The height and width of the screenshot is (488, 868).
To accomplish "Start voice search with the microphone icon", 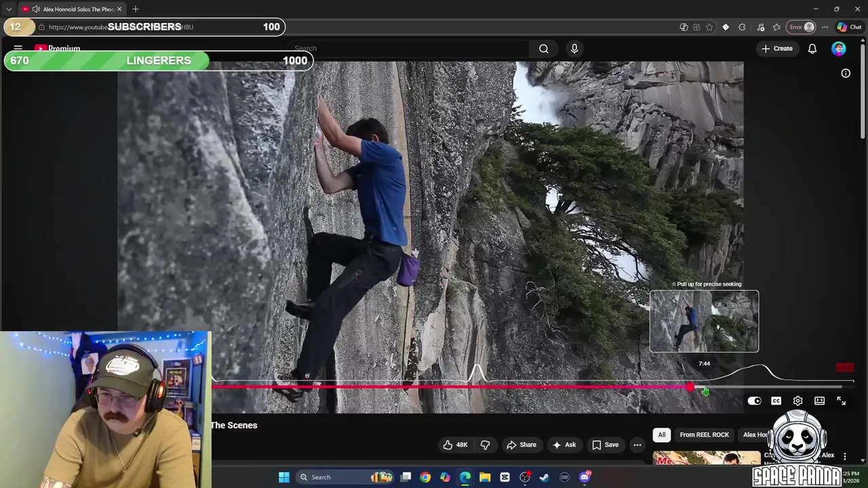I will (574, 48).
